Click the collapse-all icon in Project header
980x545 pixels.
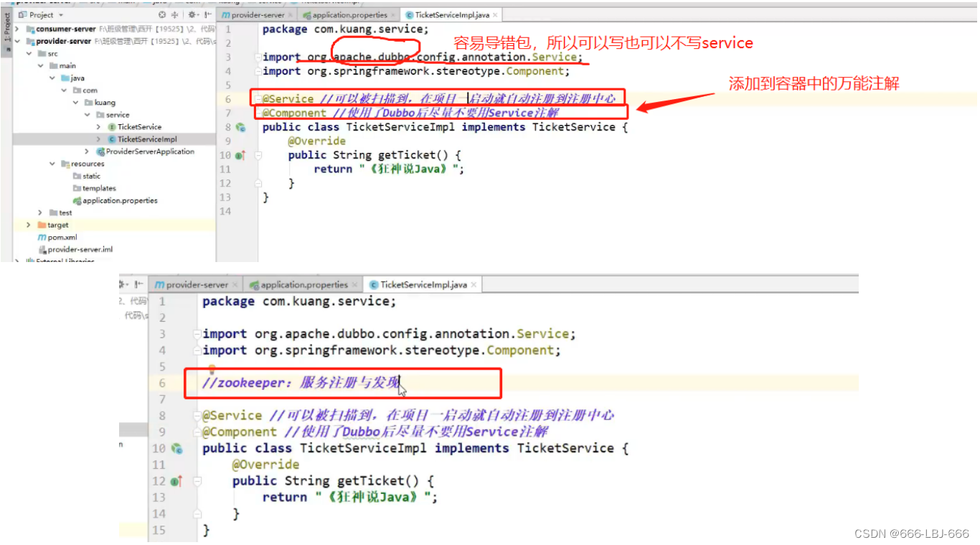point(174,14)
